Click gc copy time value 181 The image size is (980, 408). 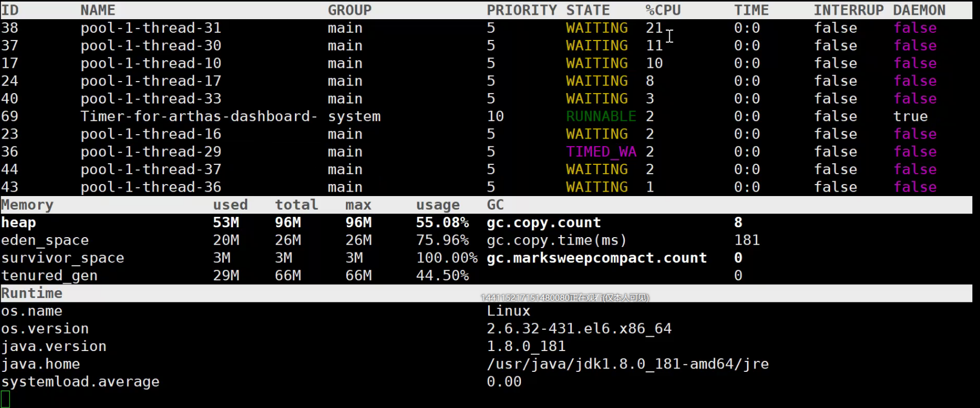[747, 240]
